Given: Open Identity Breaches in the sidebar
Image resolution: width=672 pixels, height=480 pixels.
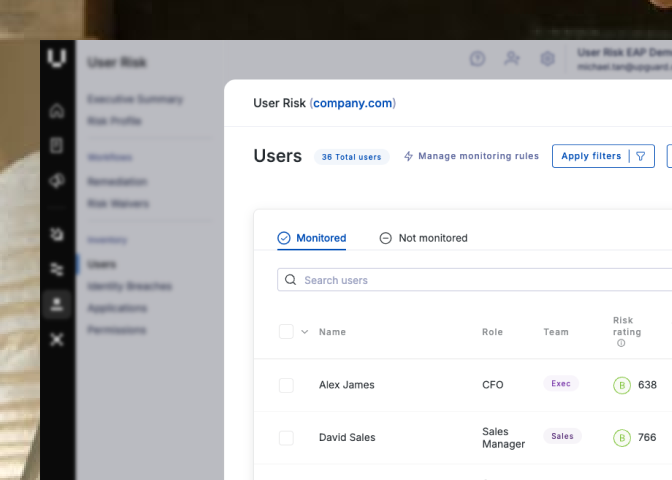Looking at the screenshot, I should coord(130,286).
